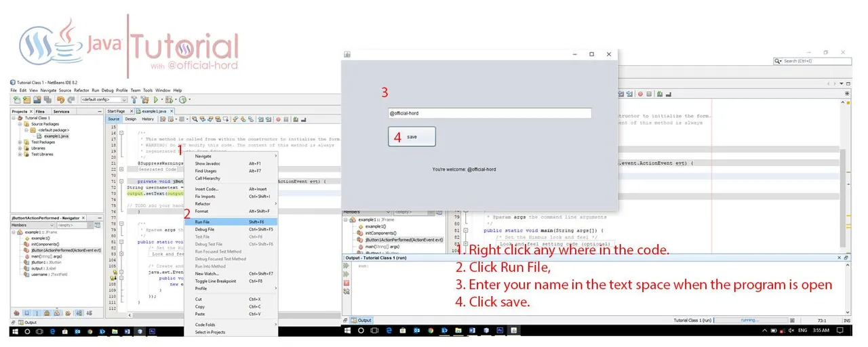Click Windows Start button in left taskbar
868x347 pixels.
(15, 331)
